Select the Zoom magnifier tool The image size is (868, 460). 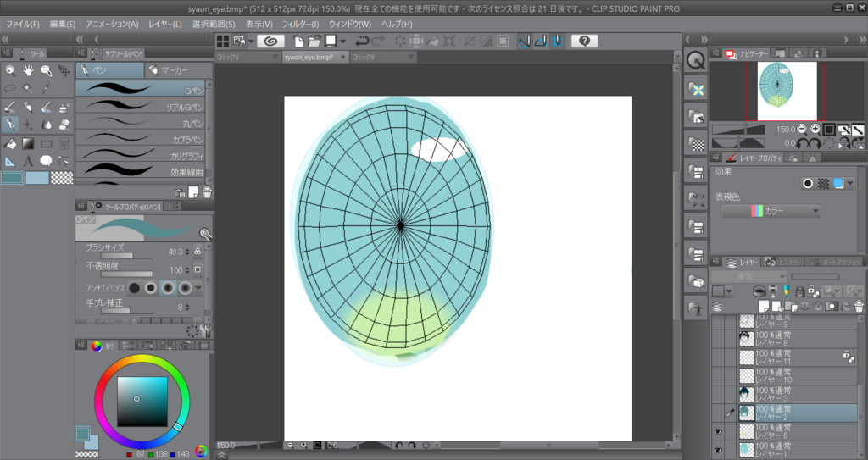10,70
